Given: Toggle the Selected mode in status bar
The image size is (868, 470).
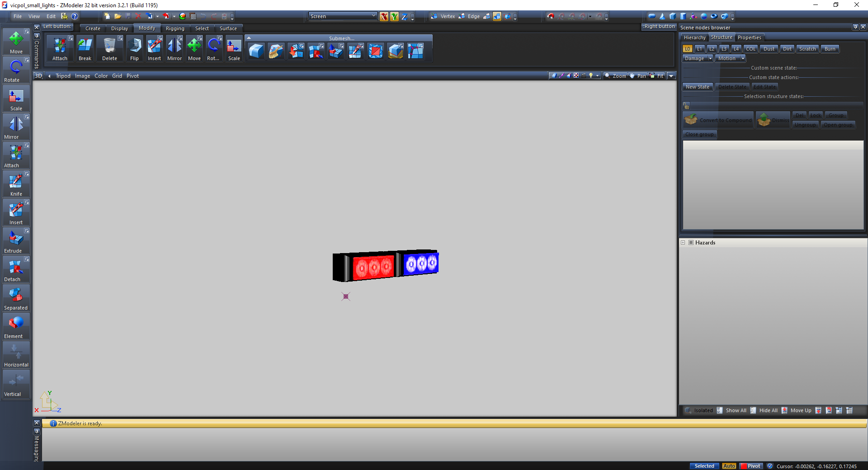Looking at the screenshot, I should pyautogui.click(x=704, y=466).
